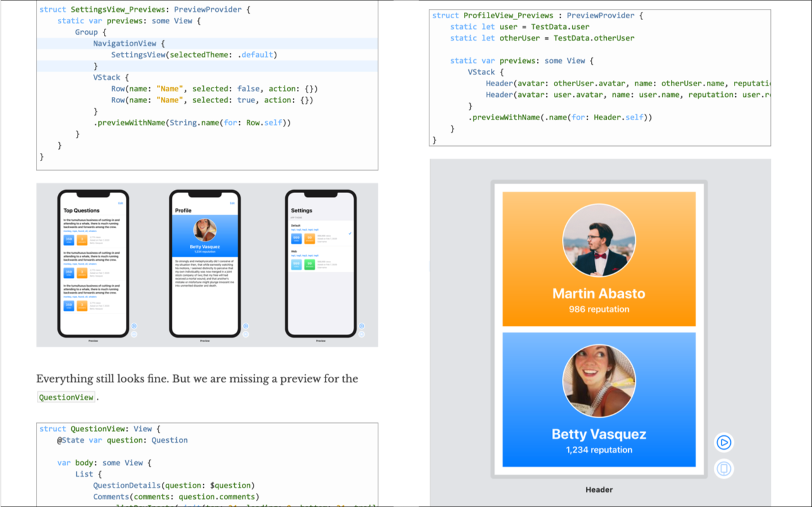Click device icon below Profile phone play button

[x=245, y=334]
